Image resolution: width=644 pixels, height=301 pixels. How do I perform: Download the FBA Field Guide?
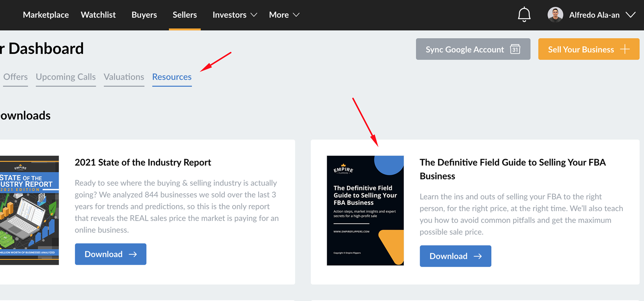click(x=455, y=256)
